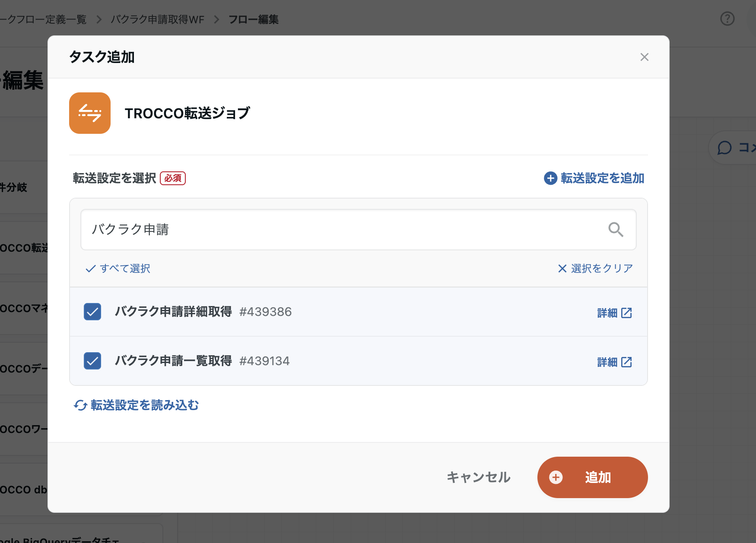Viewport: 756px width, 543px height.
Task: Click the TROCCO転送ジョブ orange transfer icon
Action: coord(89,113)
